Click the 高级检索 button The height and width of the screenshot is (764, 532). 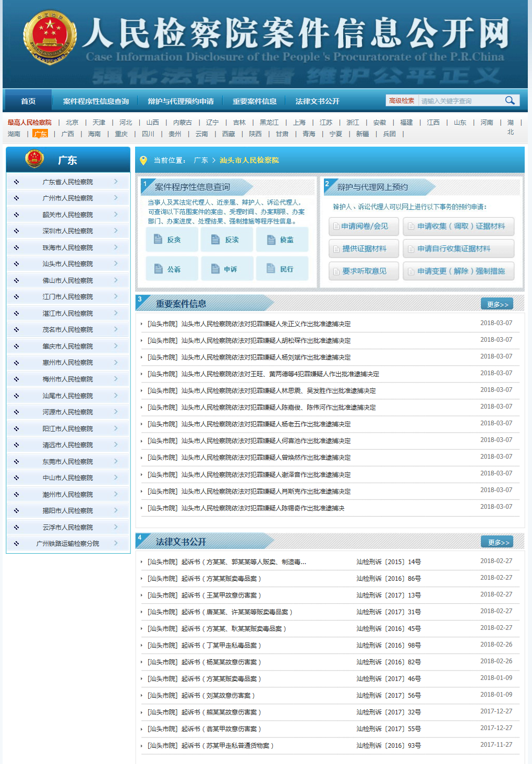[x=402, y=101]
